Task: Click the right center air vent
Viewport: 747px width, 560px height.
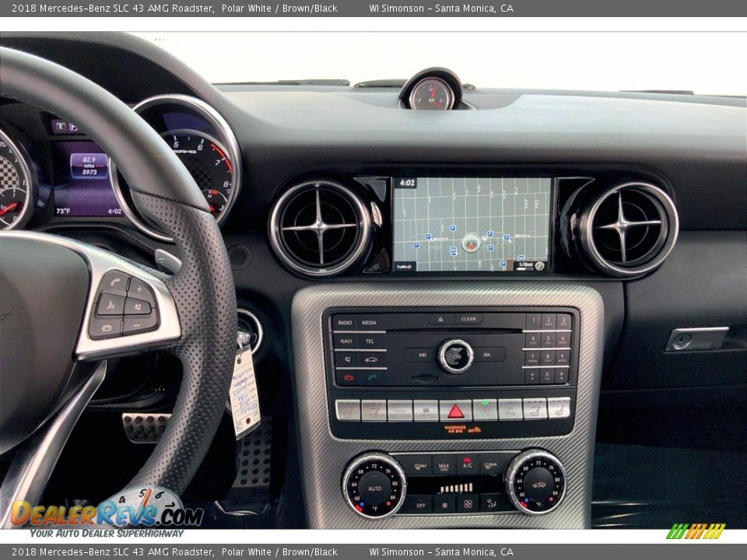Action: tap(629, 228)
